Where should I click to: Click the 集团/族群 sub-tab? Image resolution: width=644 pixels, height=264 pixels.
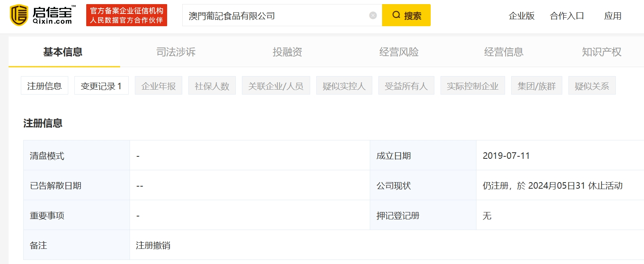pos(537,86)
